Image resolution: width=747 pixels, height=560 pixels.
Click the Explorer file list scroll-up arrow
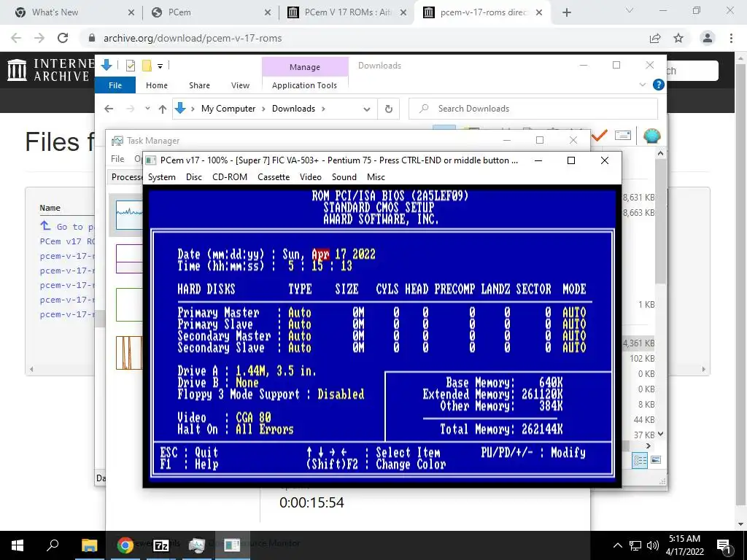tap(660, 153)
